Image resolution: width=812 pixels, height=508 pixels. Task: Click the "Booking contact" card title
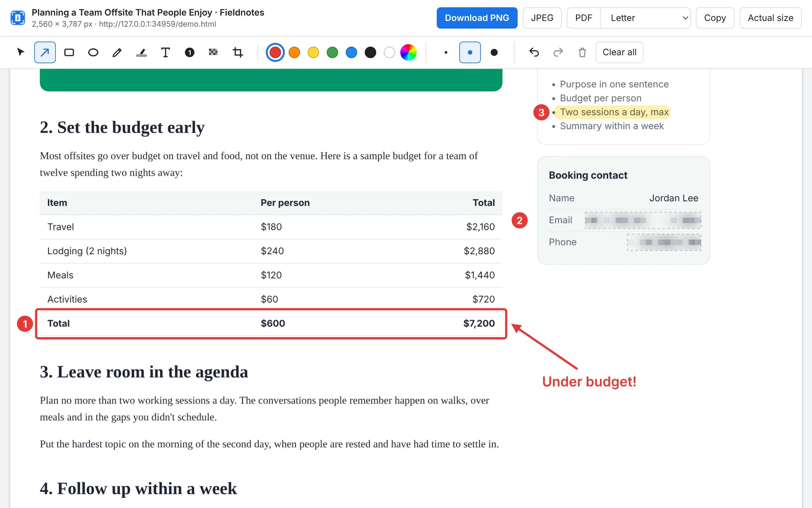[x=588, y=175]
